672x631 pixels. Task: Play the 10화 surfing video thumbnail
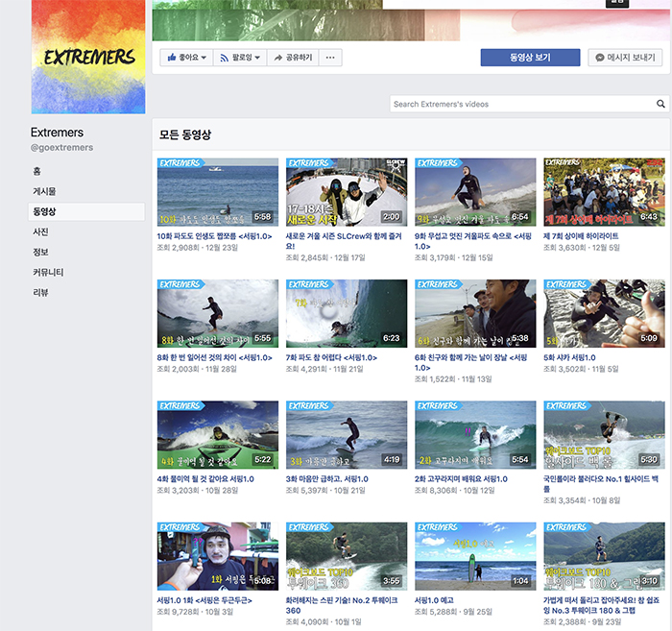(x=217, y=192)
